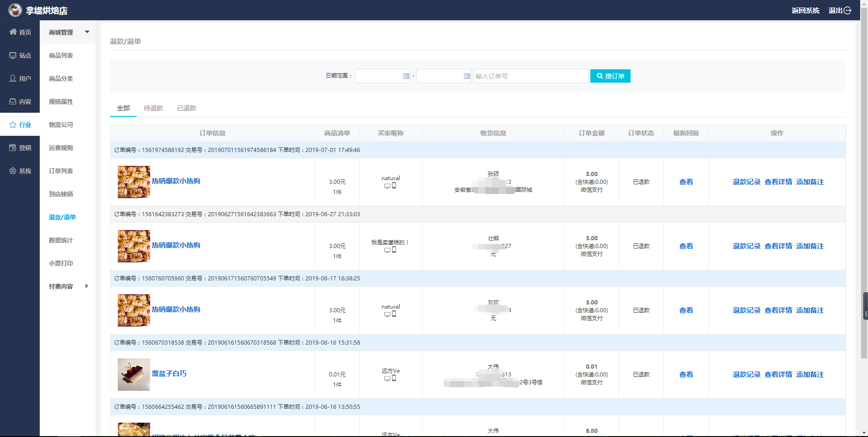Screen dimensions: 868x437
Task: Open 热销爆款小热狗 link in order 1561974586192
Action: 176,181
